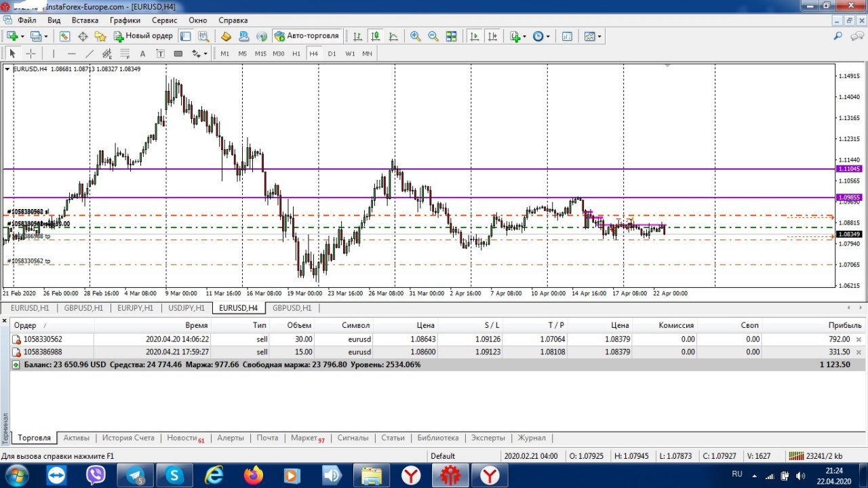Close order 1058330562 with its X
Viewport: 868px width, 488px height.
[859, 339]
